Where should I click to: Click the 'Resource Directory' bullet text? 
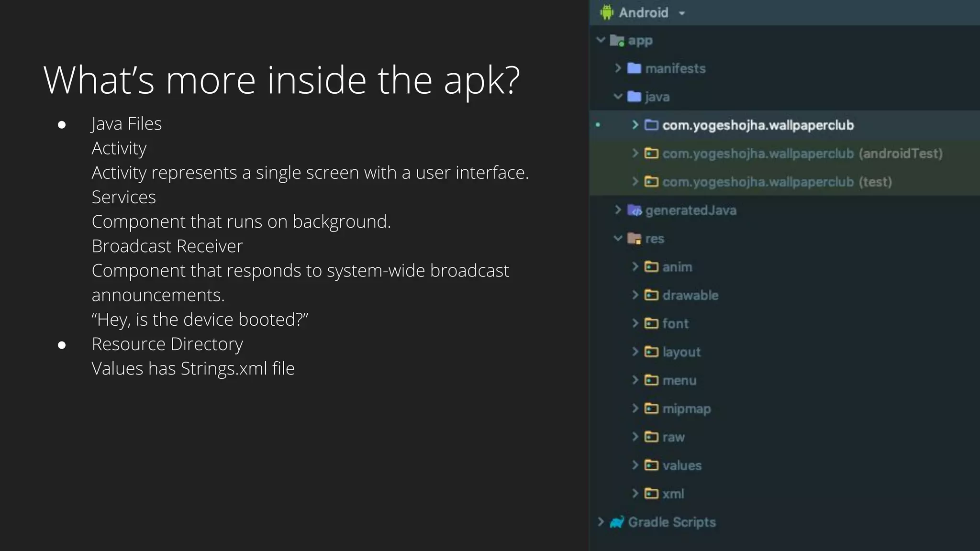coord(167,344)
